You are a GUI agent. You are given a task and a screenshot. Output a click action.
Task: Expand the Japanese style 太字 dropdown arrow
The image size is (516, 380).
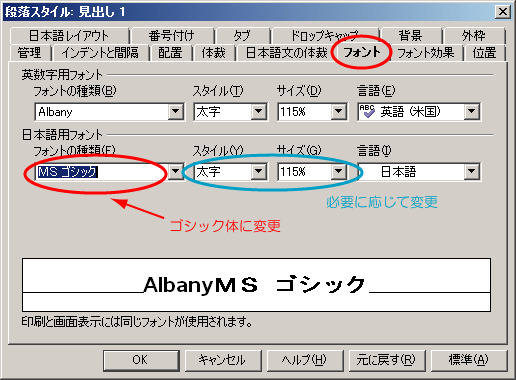click(x=259, y=172)
